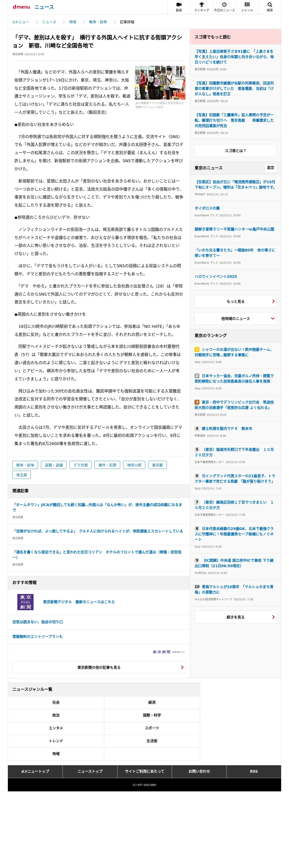
Task: Select 国際・科学 genre
Action: [x=152, y=715]
